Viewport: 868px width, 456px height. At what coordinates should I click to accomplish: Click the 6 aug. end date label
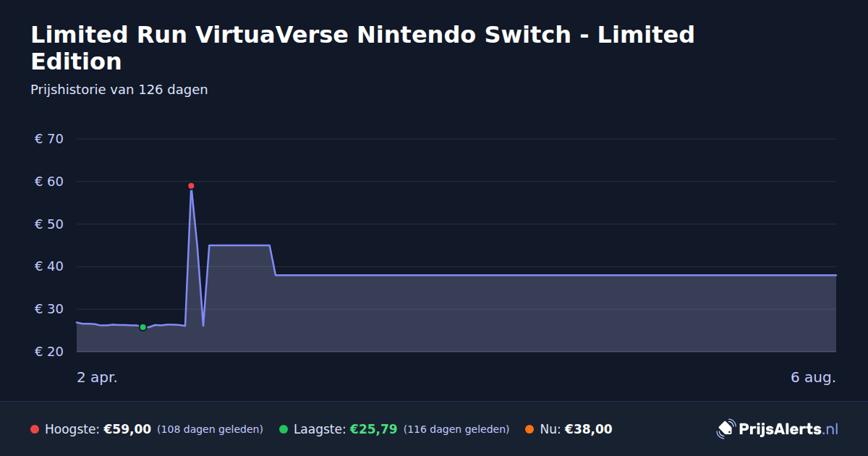click(x=813, y=377)
